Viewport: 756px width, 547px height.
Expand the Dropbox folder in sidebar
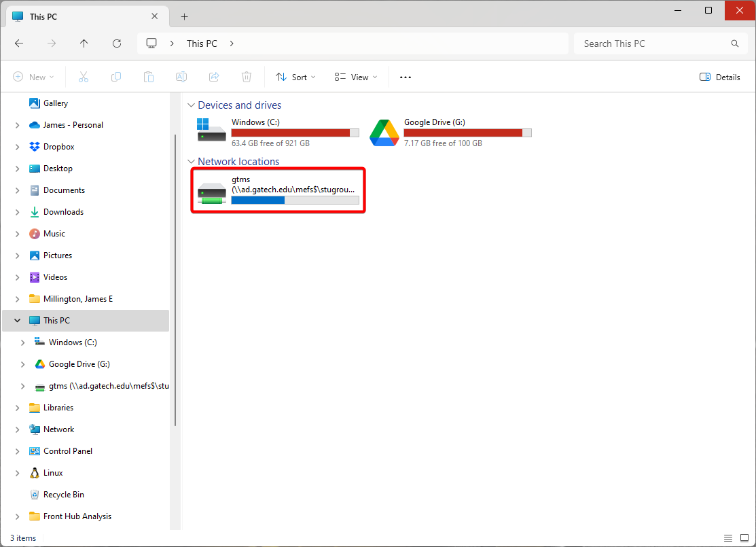pos(17,147)
